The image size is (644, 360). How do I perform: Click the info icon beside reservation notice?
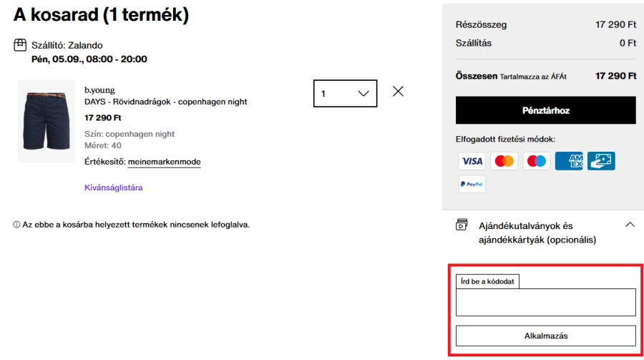(x=16, y=225)
